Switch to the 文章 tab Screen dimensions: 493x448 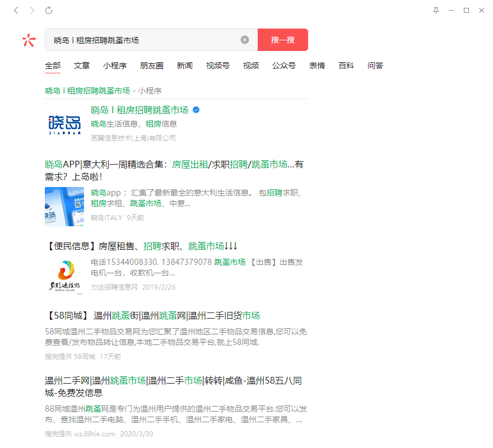[82, 66]
